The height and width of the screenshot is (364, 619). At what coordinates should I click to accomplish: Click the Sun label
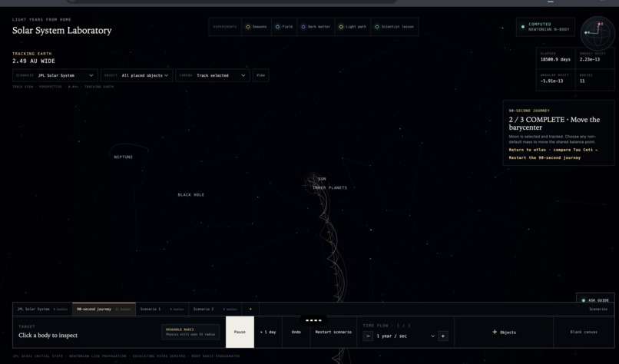[322, 179]
